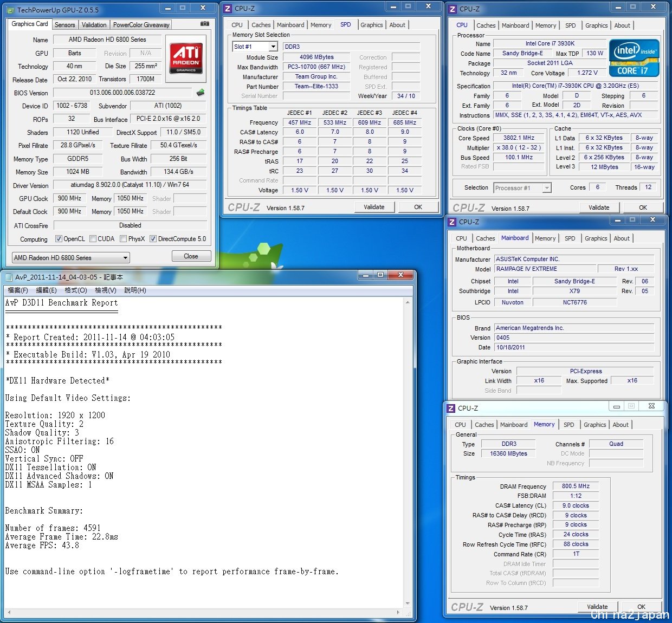
Task: Open the AMD Radeon HD 6800 Series dropdown
Action: 70,258
